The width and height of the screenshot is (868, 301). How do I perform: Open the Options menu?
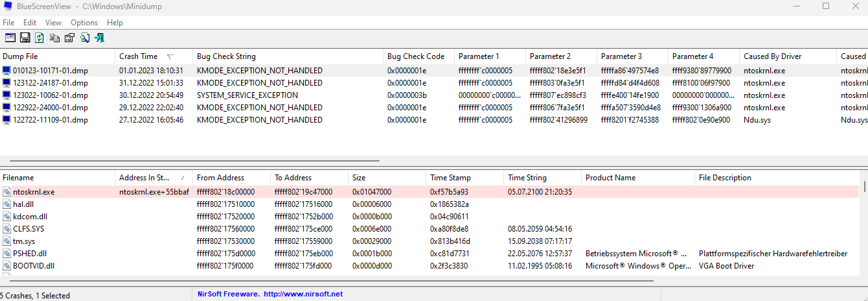pyautogui.click(x=84, y=23)
